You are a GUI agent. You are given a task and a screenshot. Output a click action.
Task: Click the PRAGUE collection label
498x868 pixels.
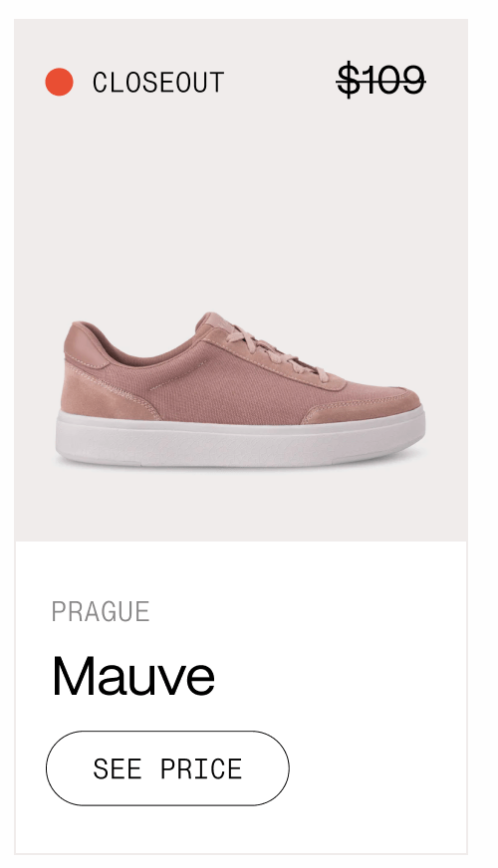point(101,612)
